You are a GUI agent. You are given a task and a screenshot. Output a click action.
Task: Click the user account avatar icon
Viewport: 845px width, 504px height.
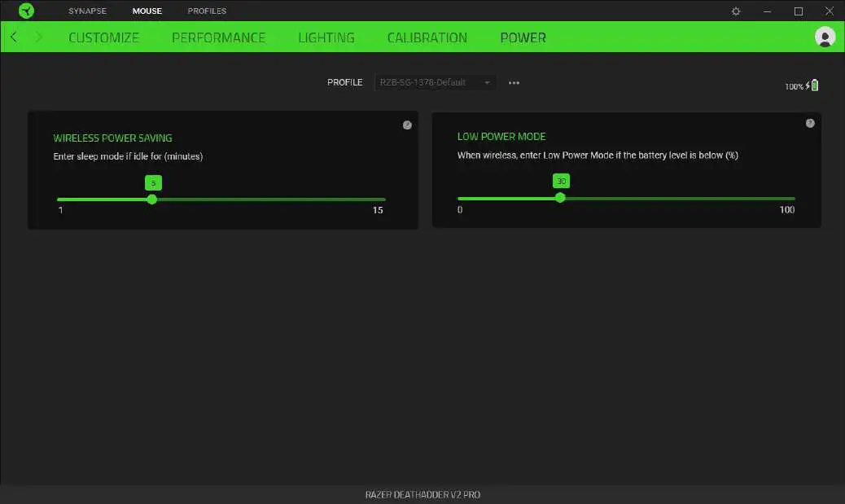[825, 37]
